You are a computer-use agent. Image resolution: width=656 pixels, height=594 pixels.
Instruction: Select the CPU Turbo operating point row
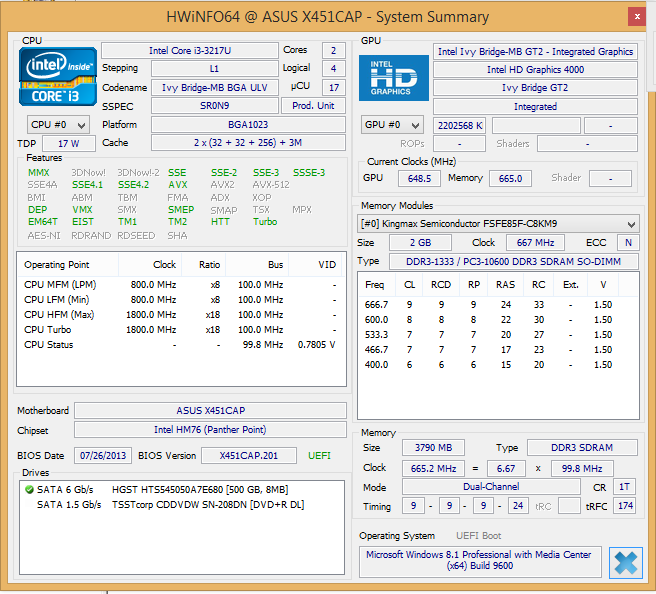[180, 329]
